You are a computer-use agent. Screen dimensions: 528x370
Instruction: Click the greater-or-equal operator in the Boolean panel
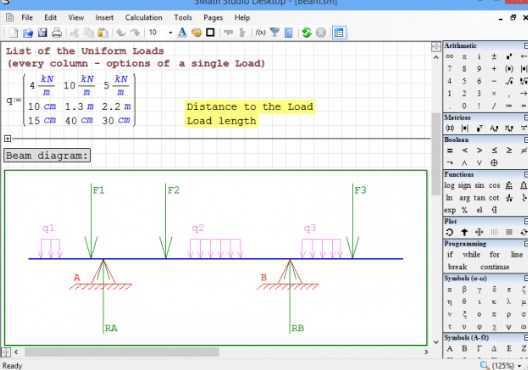coord(509,150)
